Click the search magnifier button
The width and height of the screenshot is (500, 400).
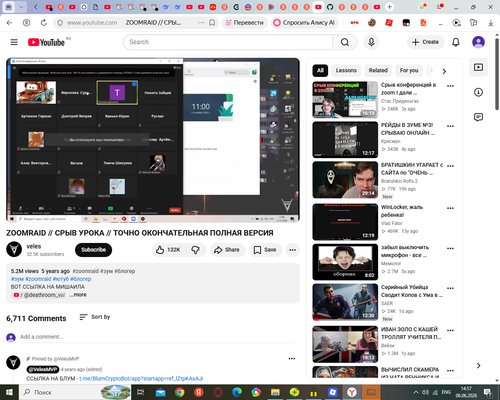tap(345, 42)
